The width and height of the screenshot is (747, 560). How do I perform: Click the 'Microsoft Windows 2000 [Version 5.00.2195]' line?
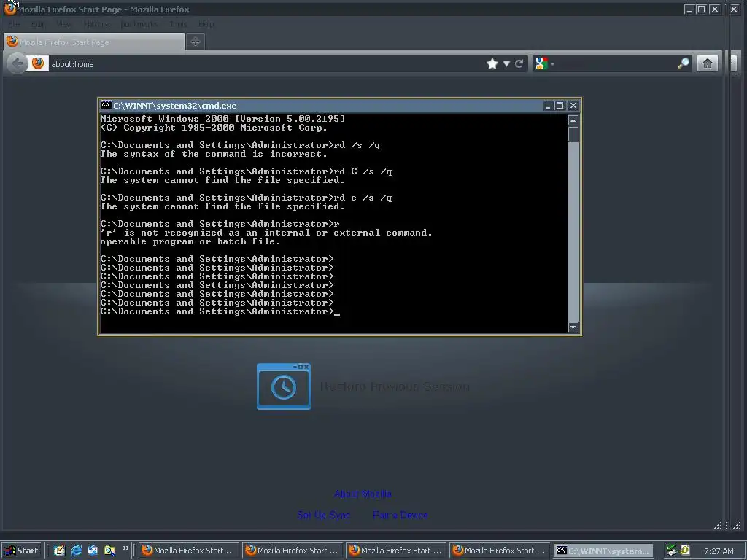[x=223, y=119]
